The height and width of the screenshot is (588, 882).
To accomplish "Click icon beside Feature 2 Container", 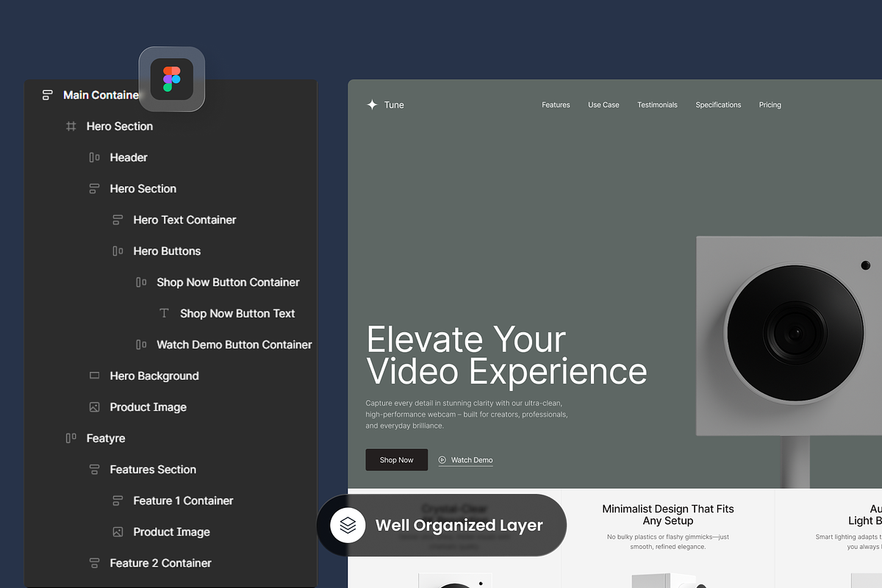I will (x=94, y=563).
